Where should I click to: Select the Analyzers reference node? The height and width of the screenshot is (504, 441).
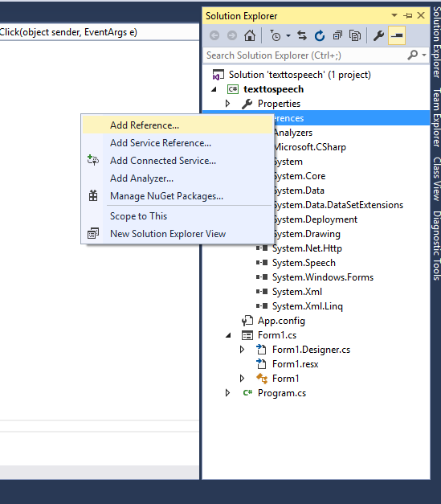click(293, 133)
